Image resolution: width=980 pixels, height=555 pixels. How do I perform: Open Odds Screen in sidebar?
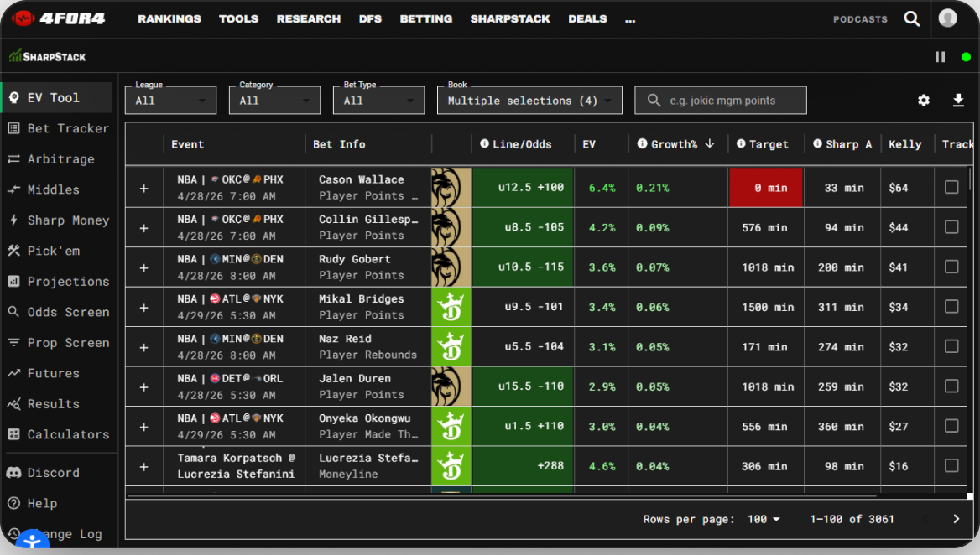[58, 312]
